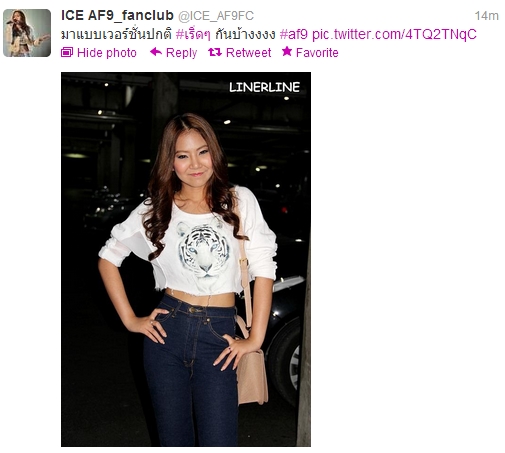Reply to this tweet

point(181,53)
